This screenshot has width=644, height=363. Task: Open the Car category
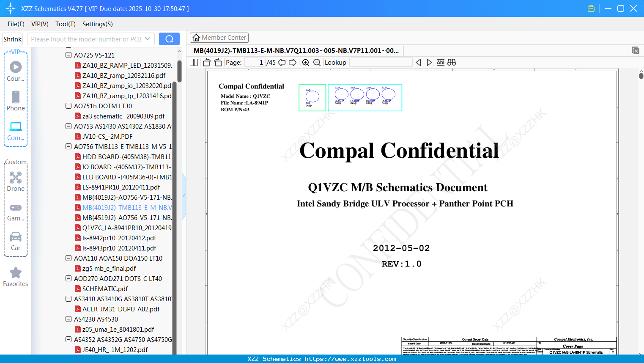(x=16, y=241)
